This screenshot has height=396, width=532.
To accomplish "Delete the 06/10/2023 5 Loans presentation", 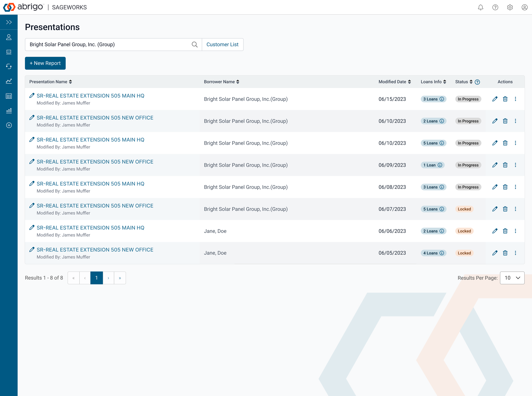I will (505, 143).
